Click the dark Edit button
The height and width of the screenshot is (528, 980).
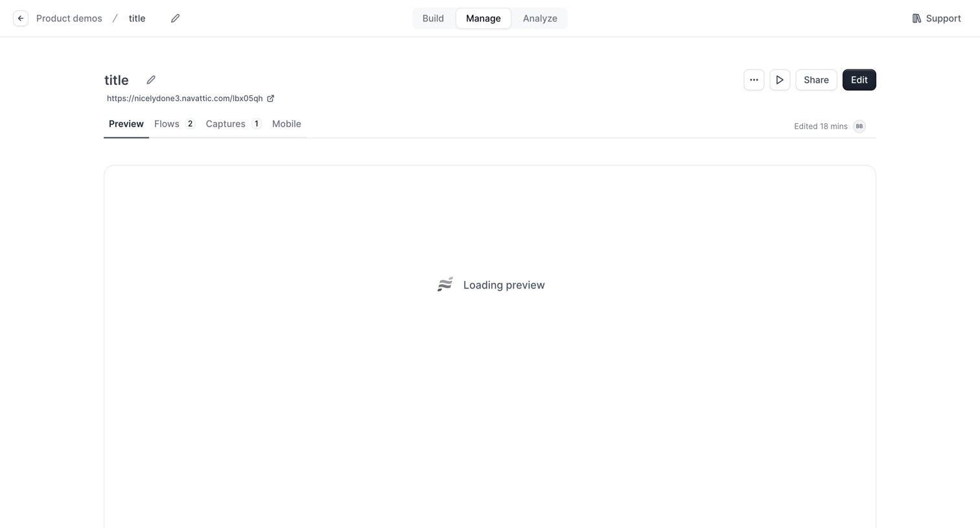coord(859,80)
